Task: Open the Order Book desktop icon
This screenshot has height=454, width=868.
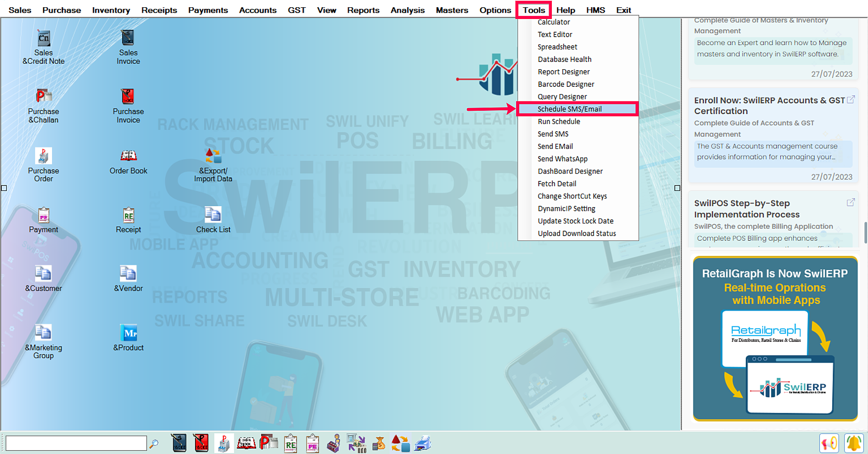Action: (128, 162)
